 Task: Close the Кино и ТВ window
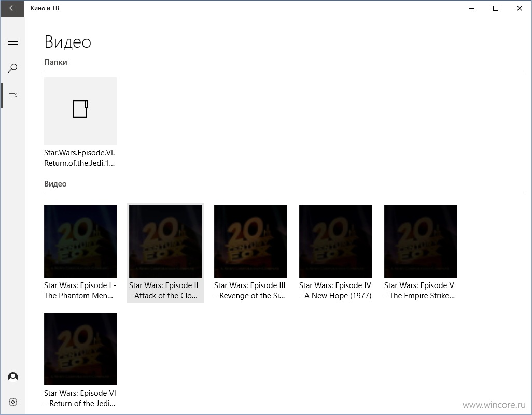(519, 8)
